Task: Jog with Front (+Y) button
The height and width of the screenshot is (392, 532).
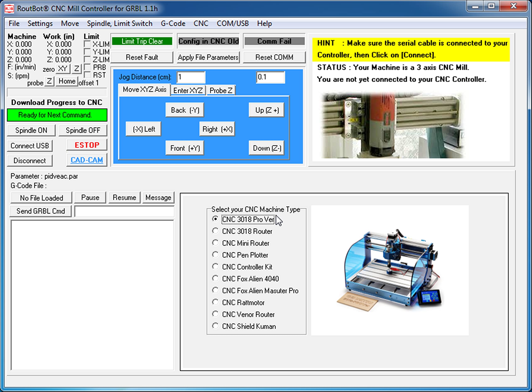Action: pyautogui.click(x=185, y=148)
